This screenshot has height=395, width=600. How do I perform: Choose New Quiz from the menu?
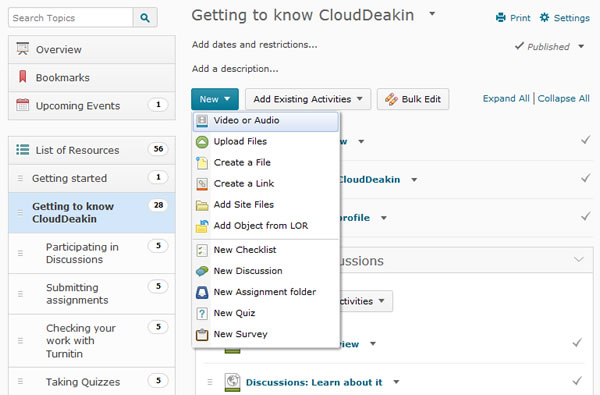(266, 313)
